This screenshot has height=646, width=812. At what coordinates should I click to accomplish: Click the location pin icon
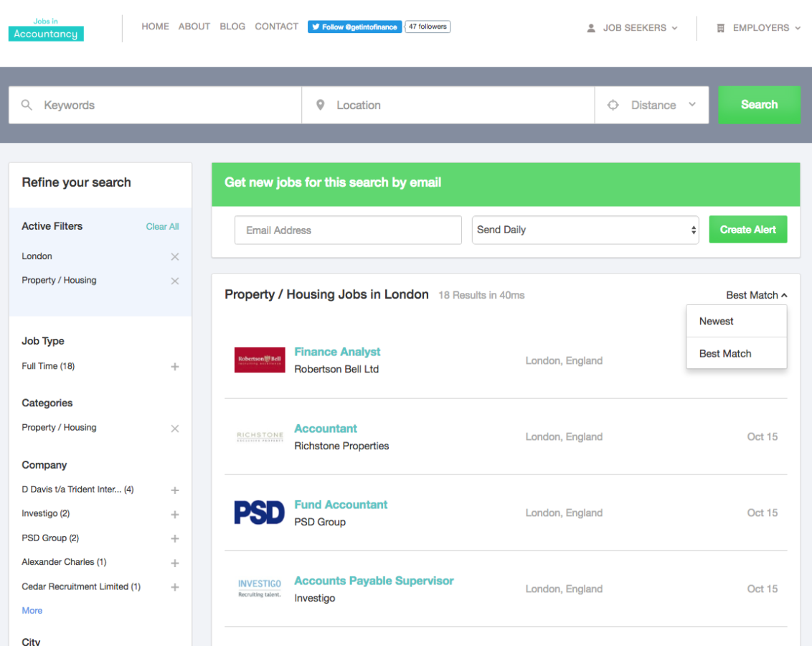[x=321, y=104]
